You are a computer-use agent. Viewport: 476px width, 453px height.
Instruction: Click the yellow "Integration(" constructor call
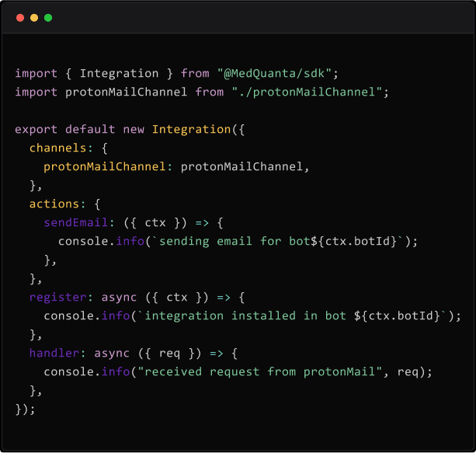[195, 130]
